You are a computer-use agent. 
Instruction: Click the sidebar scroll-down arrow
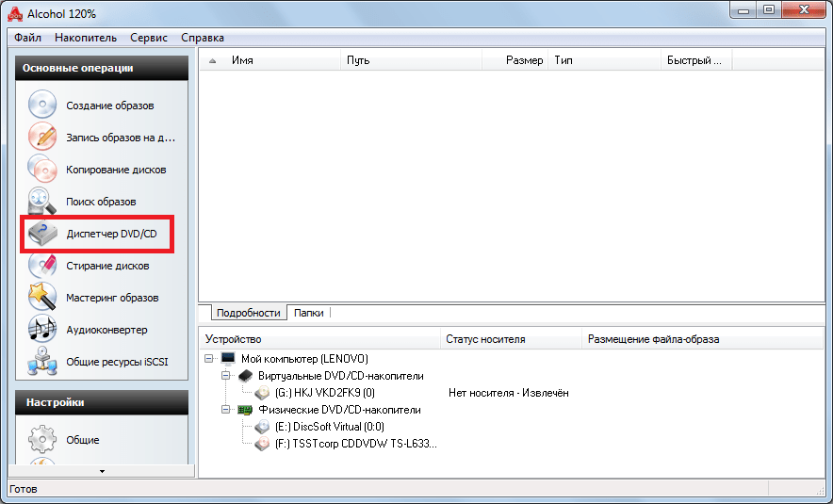point(102,471)
